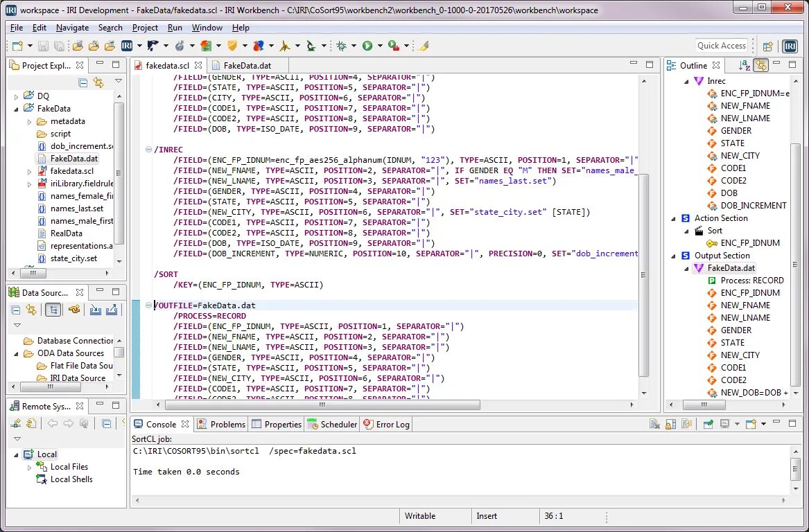Image resolution: width=809 pixels, height=532 pixels.
Task: Open the Project Explorer view menu arrow
Action: 118,82
